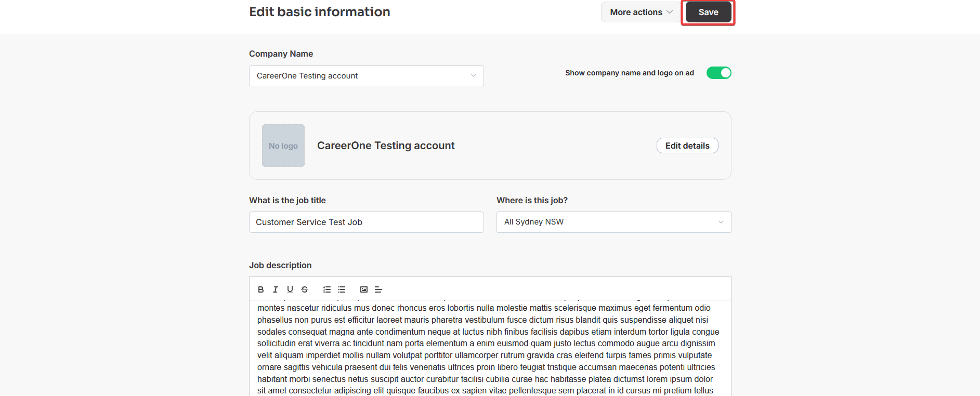Open the Where is this job dropdown

coord(614,222)
